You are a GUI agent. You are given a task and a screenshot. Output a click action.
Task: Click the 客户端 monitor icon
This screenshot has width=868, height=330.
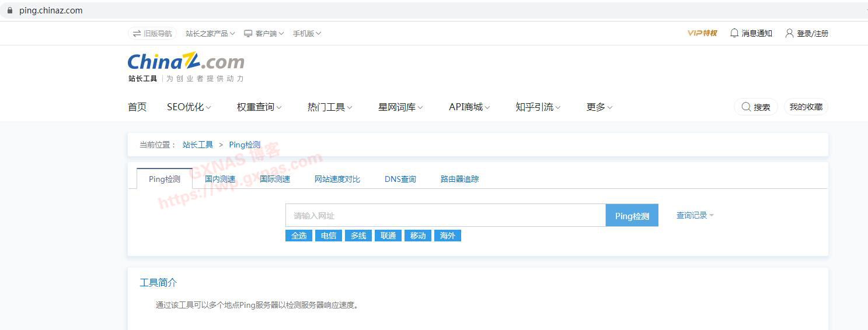(248, 33)
